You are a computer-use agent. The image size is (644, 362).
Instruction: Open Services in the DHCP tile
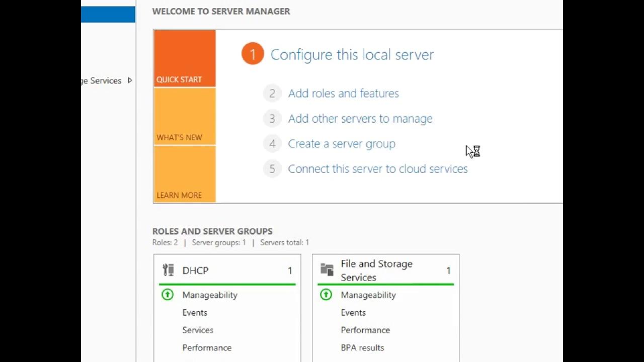point(198,330)
